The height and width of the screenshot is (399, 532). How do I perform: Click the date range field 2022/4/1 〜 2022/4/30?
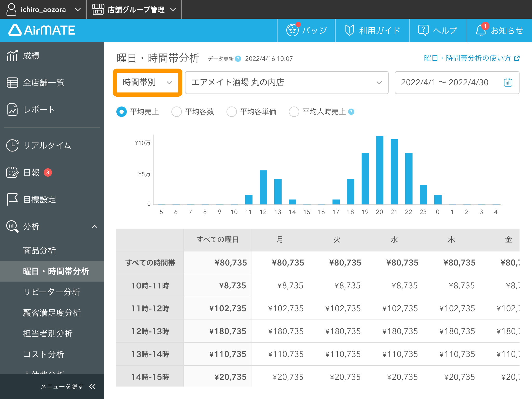tap(457, 83)
